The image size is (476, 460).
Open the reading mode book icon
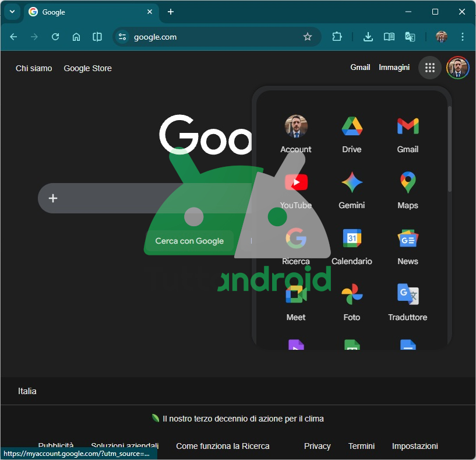(389, 37)
